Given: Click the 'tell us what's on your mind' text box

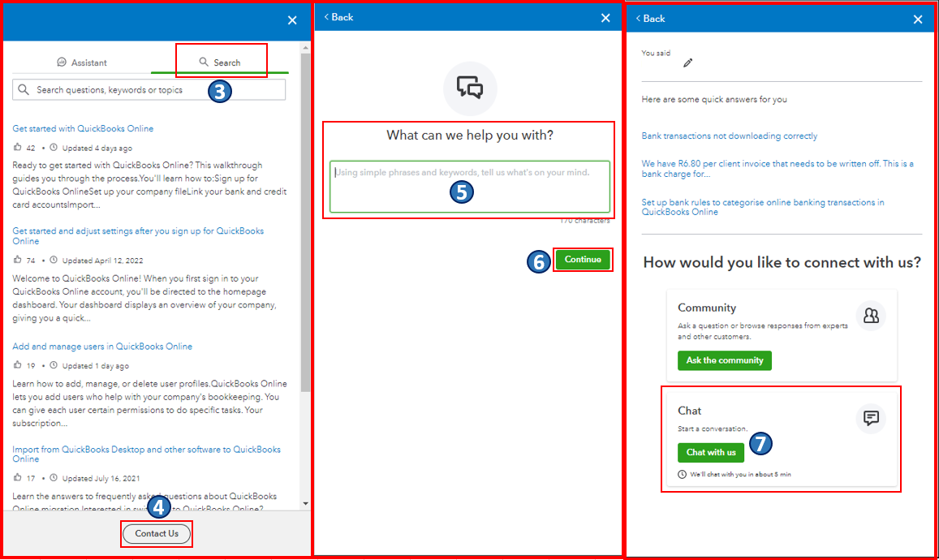Looking at the screenshot, I should (469, 187).
